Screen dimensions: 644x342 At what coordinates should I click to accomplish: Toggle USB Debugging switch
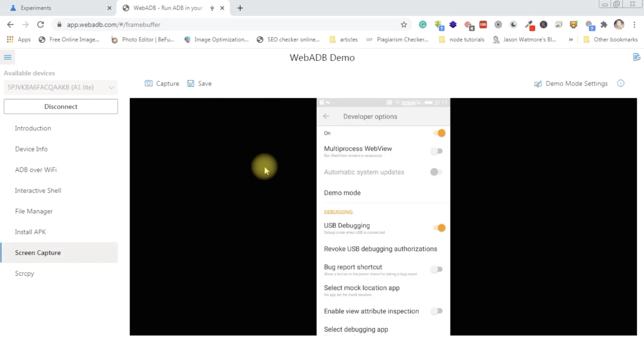[440, 228]
